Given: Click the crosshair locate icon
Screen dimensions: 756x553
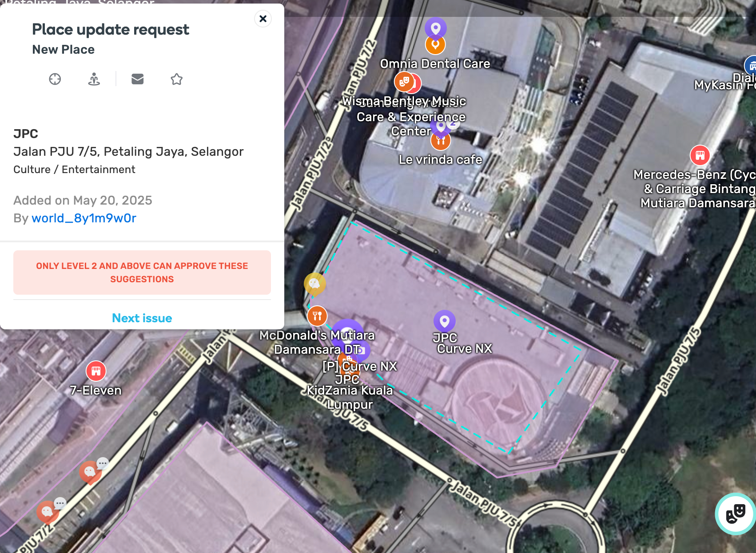Looking at the screenshot, I should [55, 79].
